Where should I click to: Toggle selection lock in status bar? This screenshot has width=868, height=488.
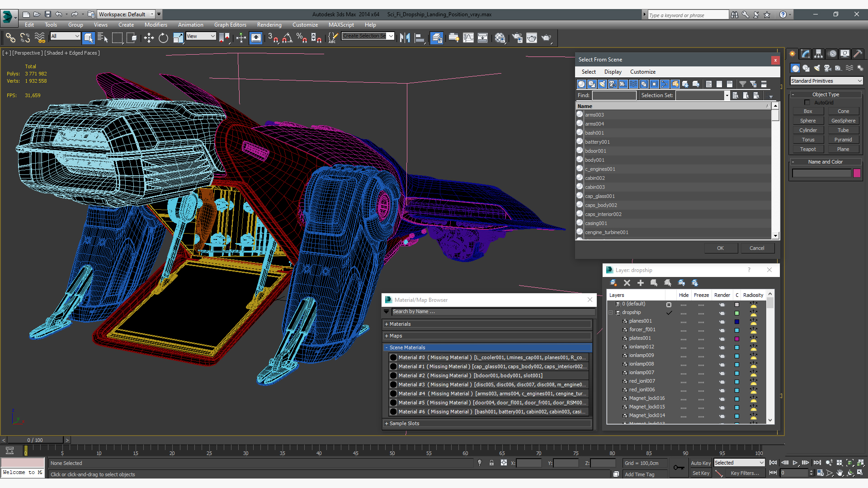491,463
